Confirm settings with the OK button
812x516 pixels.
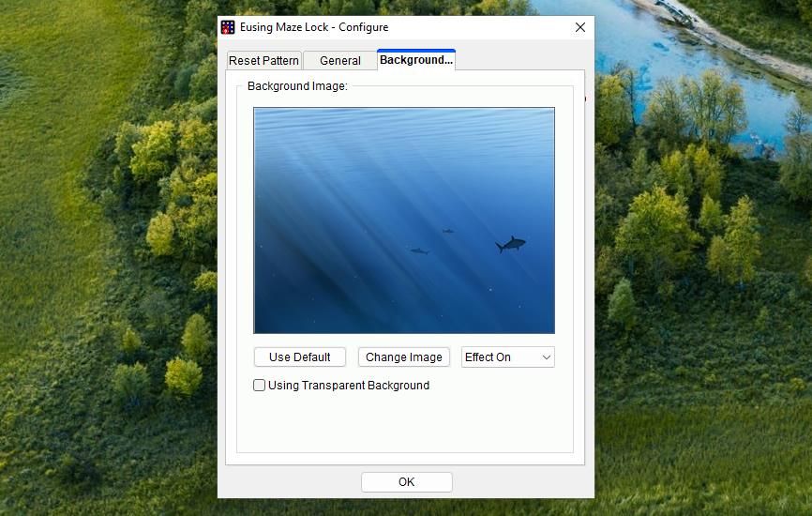406,482
